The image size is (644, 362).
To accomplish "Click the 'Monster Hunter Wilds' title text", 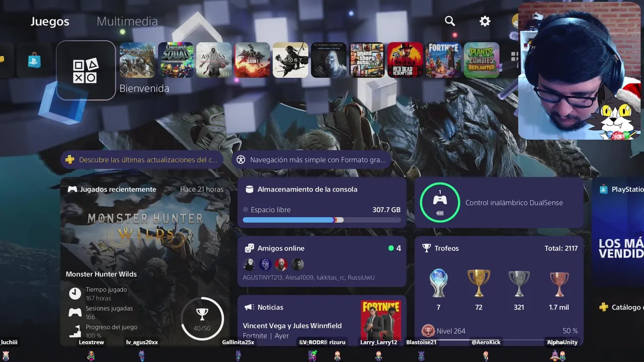I will click(101, 274).
